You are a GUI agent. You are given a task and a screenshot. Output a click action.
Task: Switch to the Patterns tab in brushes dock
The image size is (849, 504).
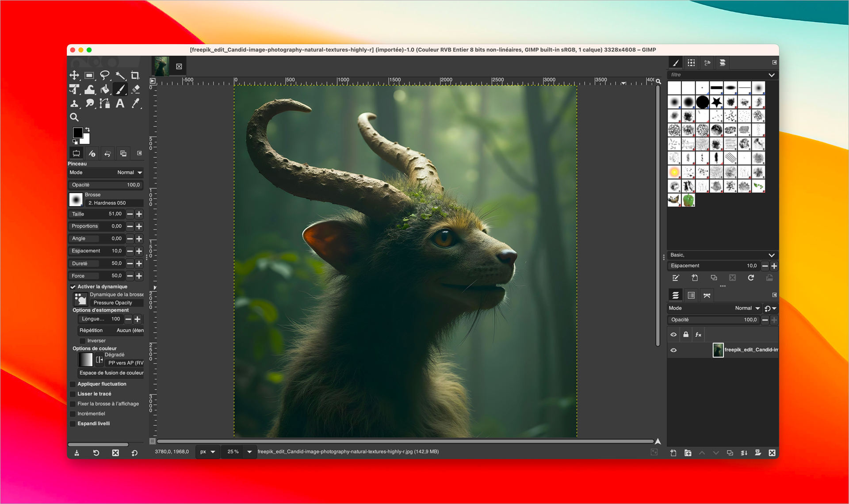[x=691, y=63]
